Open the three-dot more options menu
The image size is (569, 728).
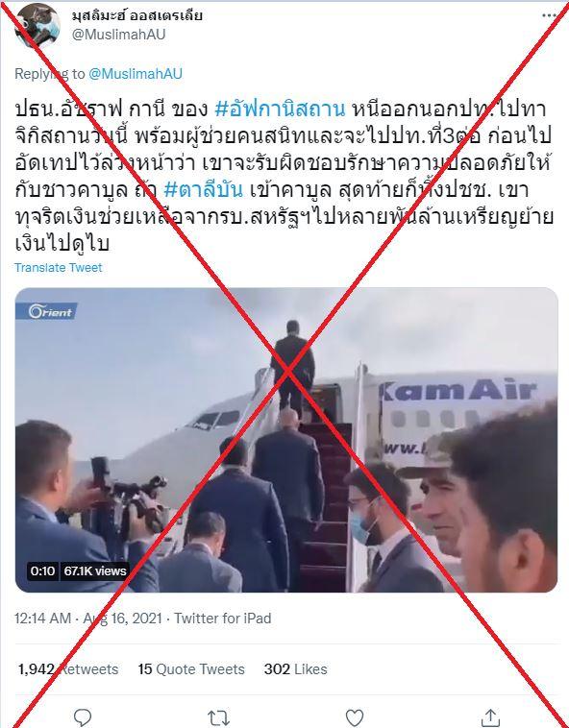coord(549,14)
